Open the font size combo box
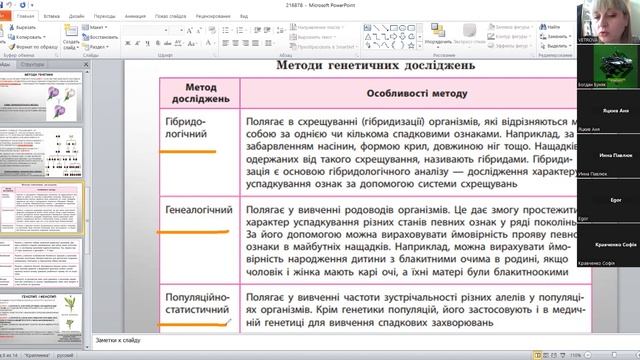 [177, 30]
